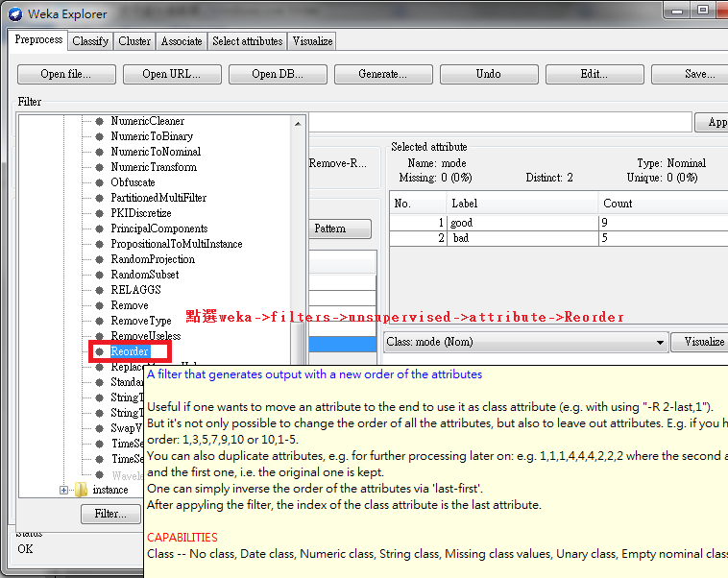The width and height of the screenshot is (728, 578).
Task: Click the bullet icon beside RandomSubset
Action: pyautogui.click(x=99, y=275)
